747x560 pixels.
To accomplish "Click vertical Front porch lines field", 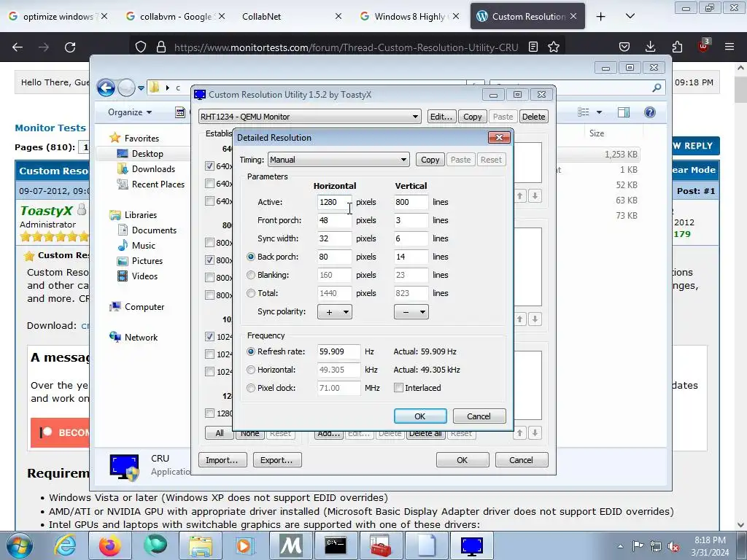I will pos(411,220).
